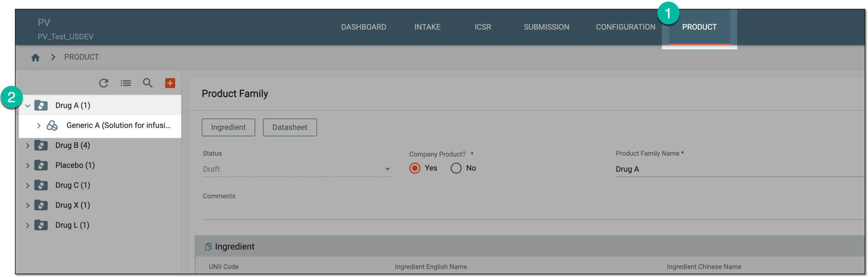Image resolution: width=868 pixels, height=277 pixels.
Task: Click the Datasheet button
Action: pyautogui.click(x=290, y=127)
